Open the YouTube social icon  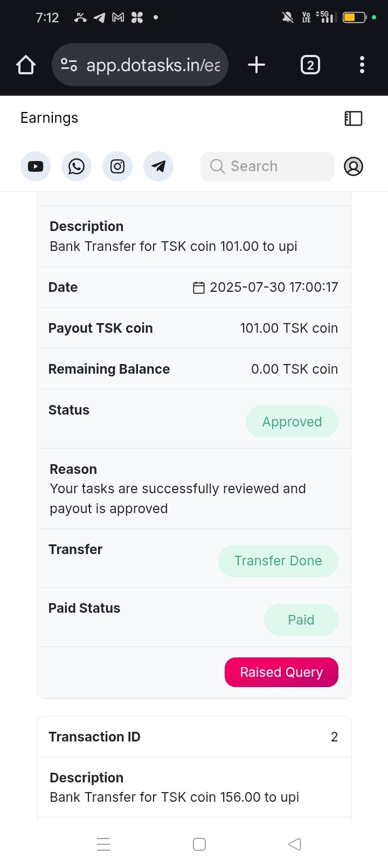(36, 166)
